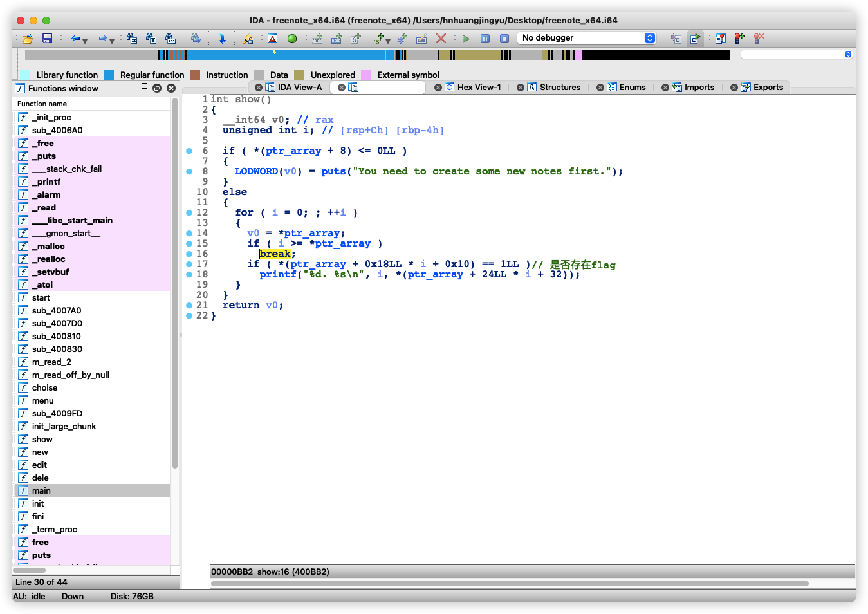Open the breakpoint list icon
Image resolution: width=868 pixels, height=614 pixels.
pos(721,39)
